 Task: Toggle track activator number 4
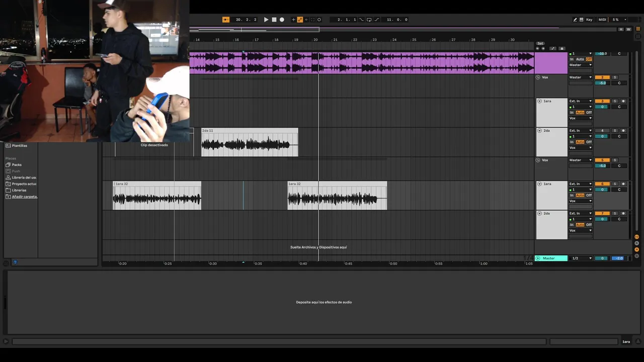pos(602,131)
